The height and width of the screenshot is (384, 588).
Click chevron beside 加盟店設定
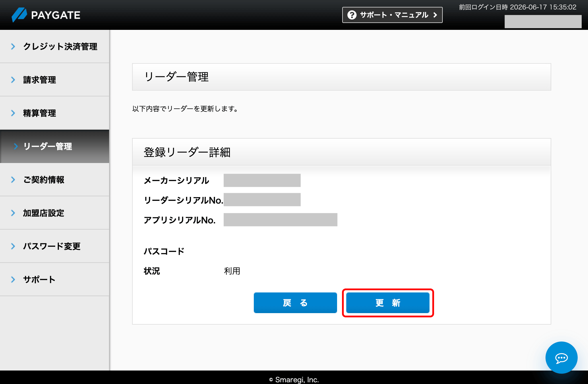13,213
